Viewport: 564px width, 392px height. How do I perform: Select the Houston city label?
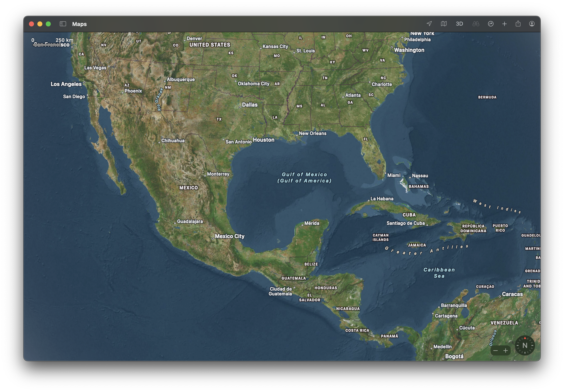264,140
